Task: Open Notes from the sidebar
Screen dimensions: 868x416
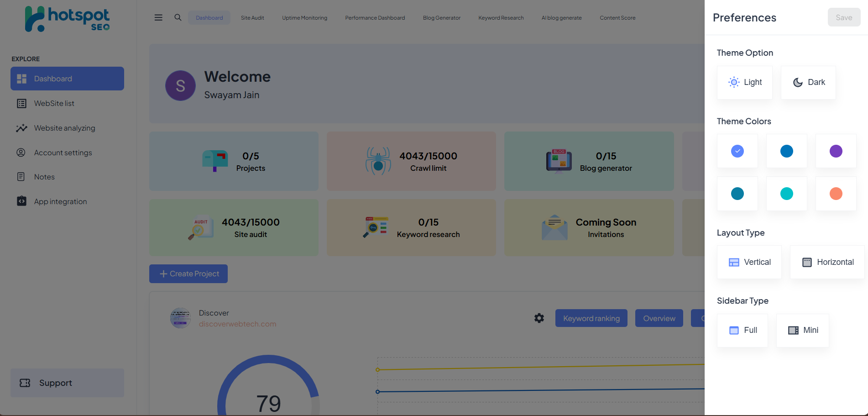Action: (x=44, y=177)
